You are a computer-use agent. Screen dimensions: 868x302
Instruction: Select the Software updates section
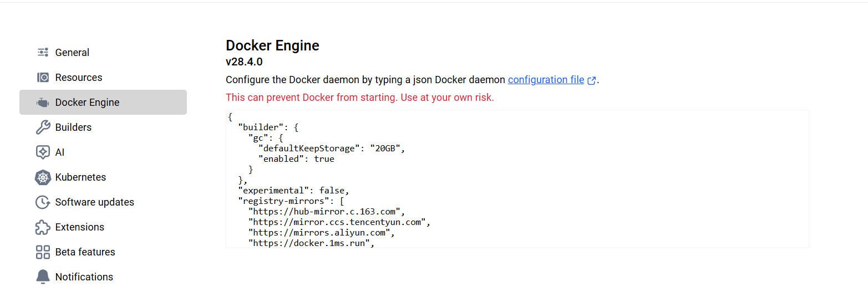(x=94, y=202)
